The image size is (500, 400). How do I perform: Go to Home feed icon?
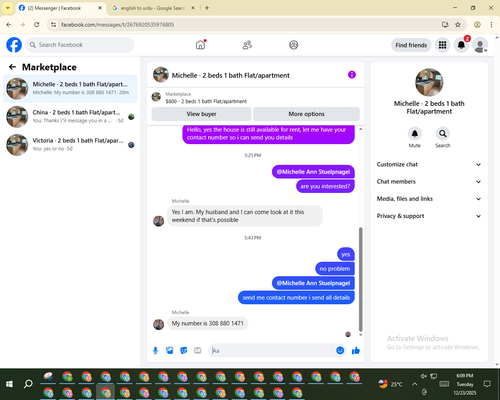[x=200, y=45]
